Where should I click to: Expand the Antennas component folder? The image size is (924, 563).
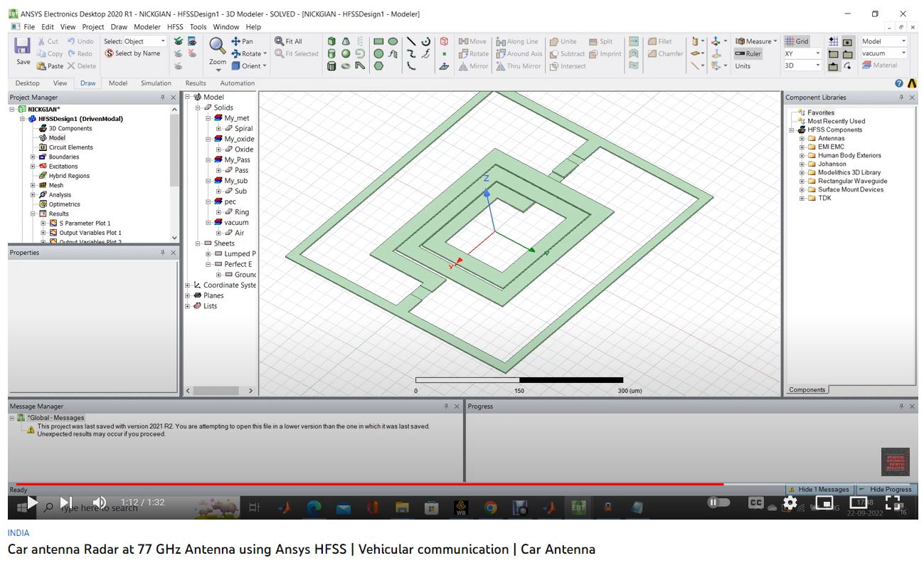[802, 139]
